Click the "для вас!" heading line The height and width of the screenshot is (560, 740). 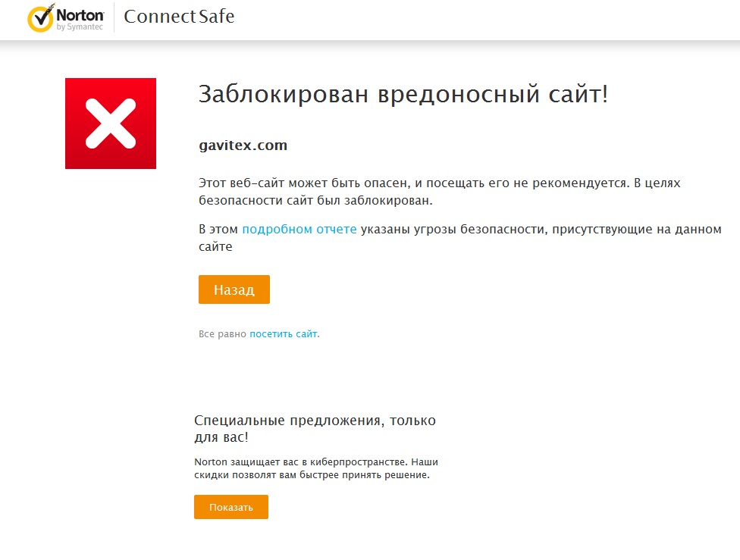tap(221, 437)
